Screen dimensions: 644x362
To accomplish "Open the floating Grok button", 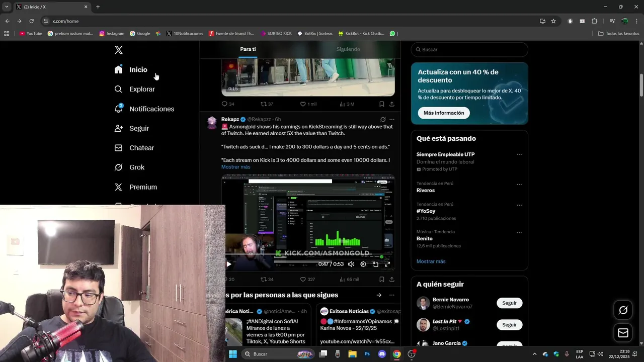I will [x=623, y=310].
